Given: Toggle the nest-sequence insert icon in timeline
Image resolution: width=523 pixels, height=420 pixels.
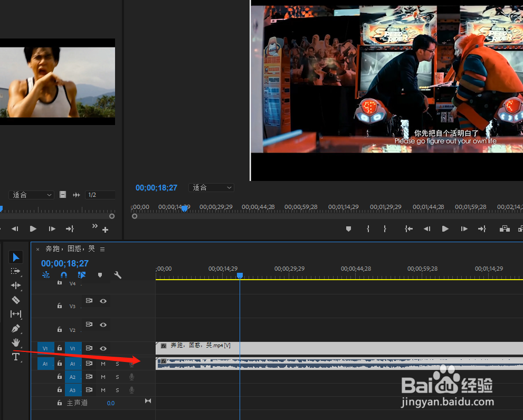Looking at the screenshot, I should 46,275.
